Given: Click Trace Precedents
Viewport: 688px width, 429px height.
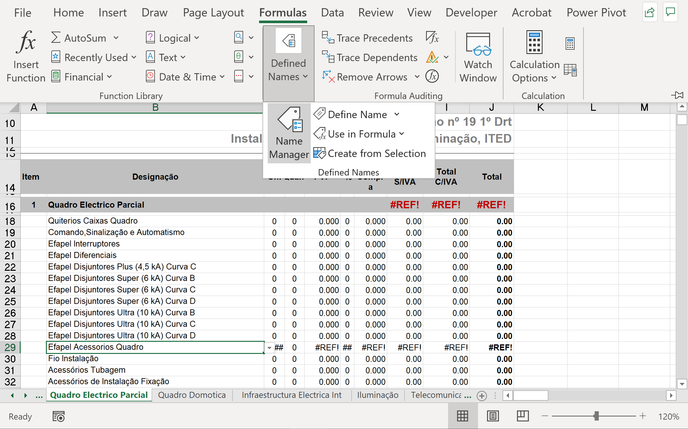Looking at the screenshot, I should 367,38.
